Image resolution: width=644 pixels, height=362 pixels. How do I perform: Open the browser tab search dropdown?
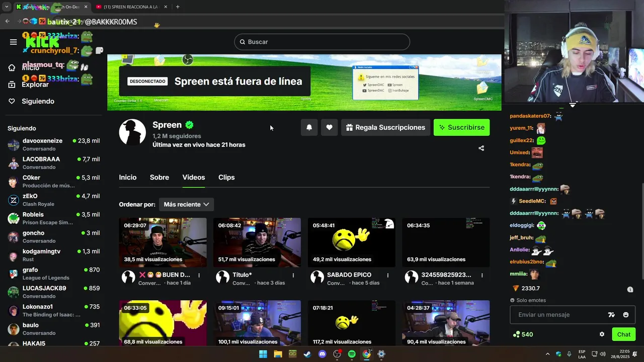coord(7,7)
